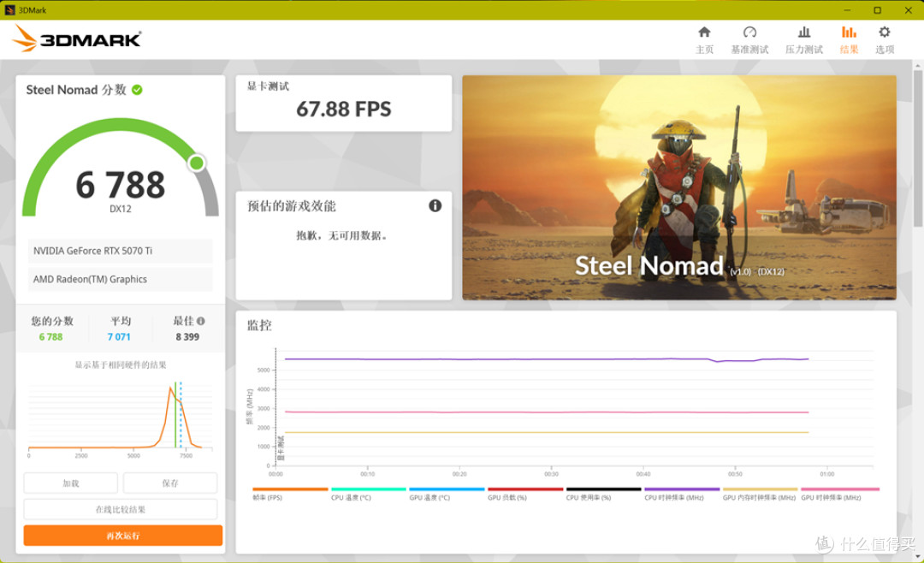Toggle the GPU 温度 (°C) legend item
The image size is (924, 563).
click(x=447, y=494)
